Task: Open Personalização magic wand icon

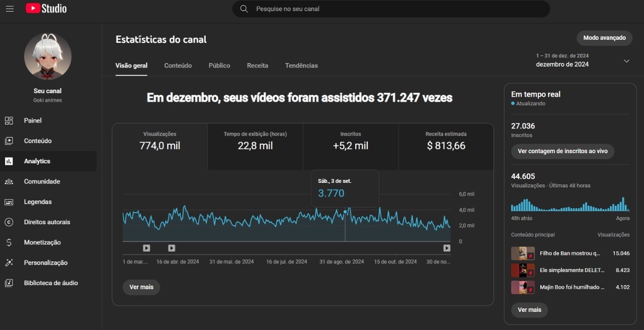Action: pyautogui.click(x=9, y=262)
